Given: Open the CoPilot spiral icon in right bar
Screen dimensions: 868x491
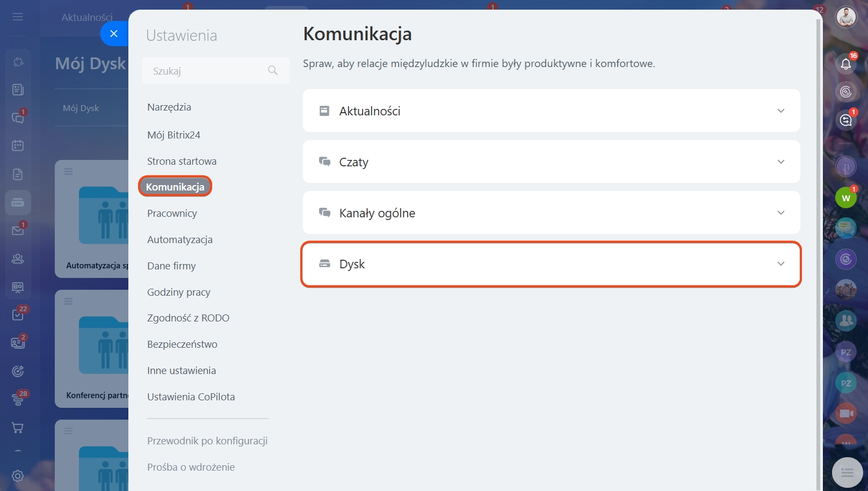Looking at the screenshot, I should point(846,92).
